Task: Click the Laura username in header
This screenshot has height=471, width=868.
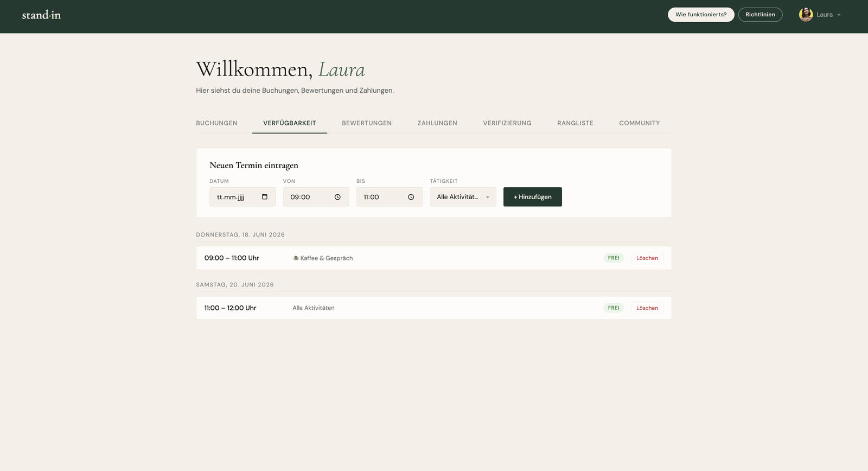Action: (x=825, y=15)
